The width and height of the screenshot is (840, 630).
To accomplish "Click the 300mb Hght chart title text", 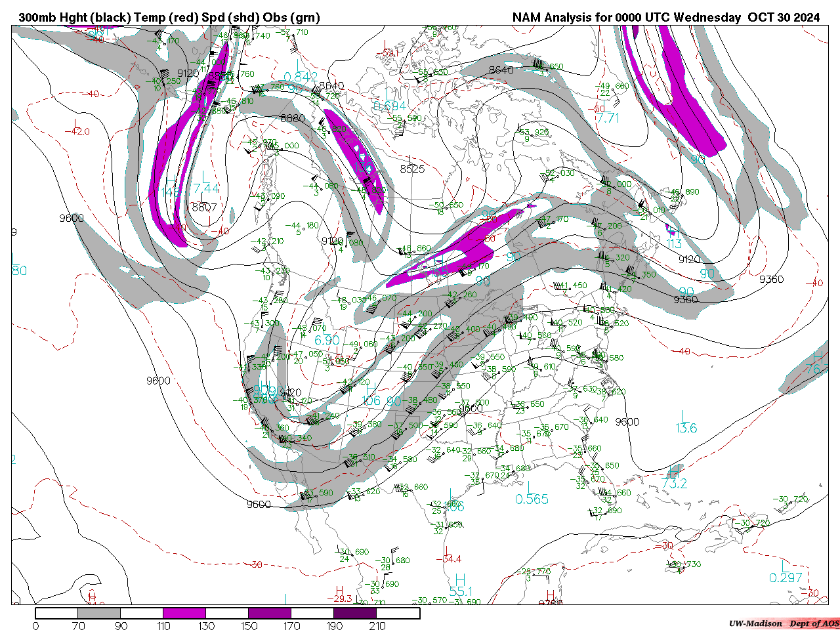I will point(169,18).
